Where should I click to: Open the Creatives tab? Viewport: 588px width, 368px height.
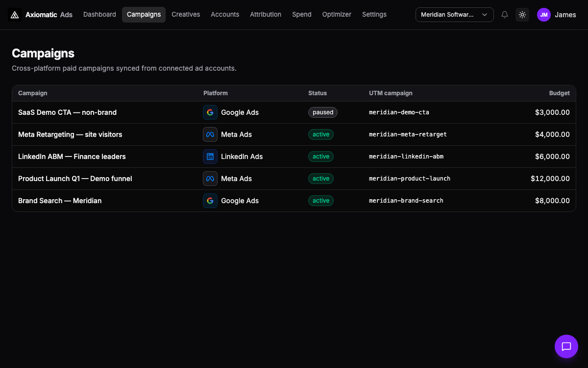[x=186, y=15]
